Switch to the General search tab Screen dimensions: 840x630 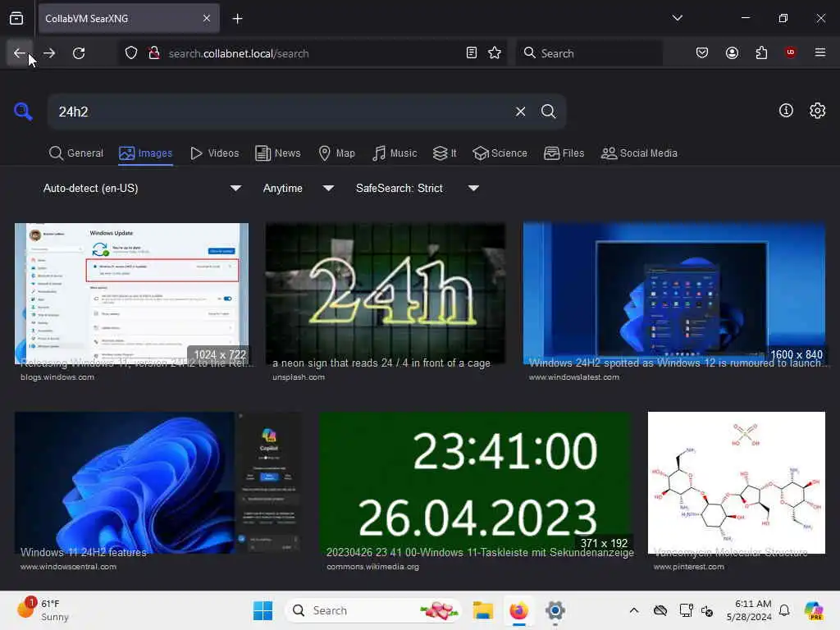tap(76, 153)
